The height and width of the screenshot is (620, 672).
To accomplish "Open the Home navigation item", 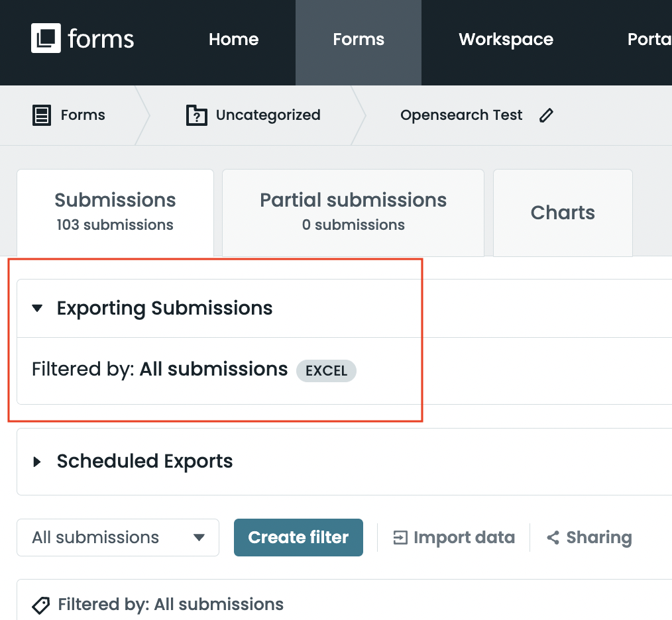I will (x=233, y=40).
